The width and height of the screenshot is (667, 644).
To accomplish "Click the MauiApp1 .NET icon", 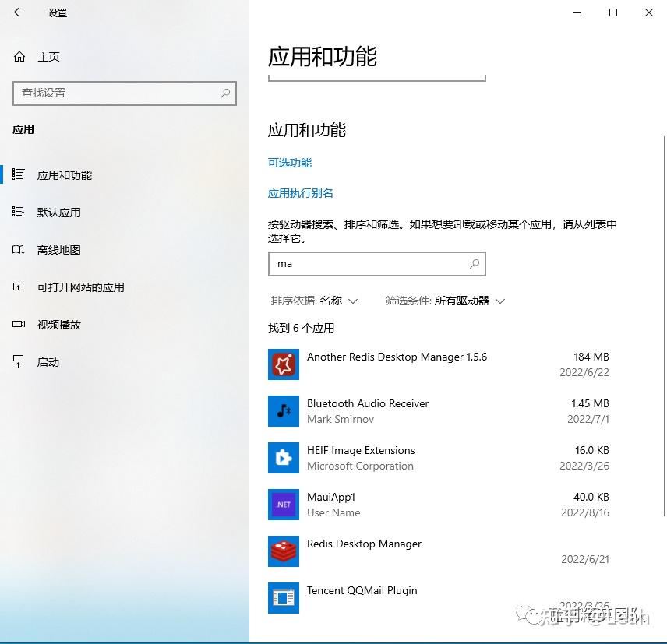I will click(x=283, y=505).
